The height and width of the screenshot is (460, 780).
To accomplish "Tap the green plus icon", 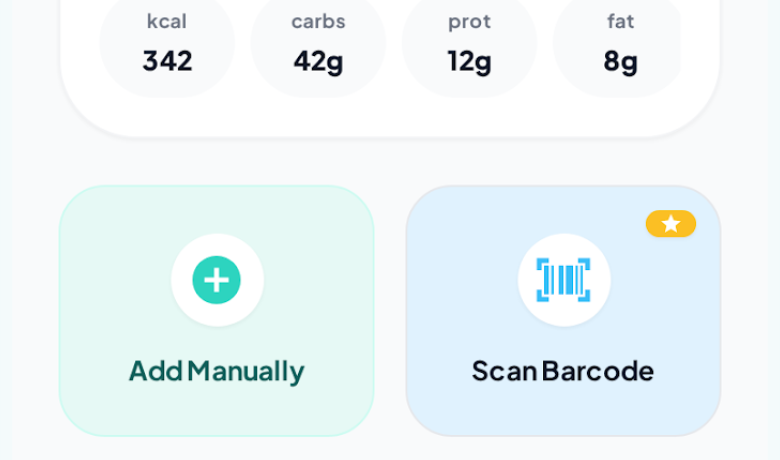I will pyautogui.click(x=217, y=280).
